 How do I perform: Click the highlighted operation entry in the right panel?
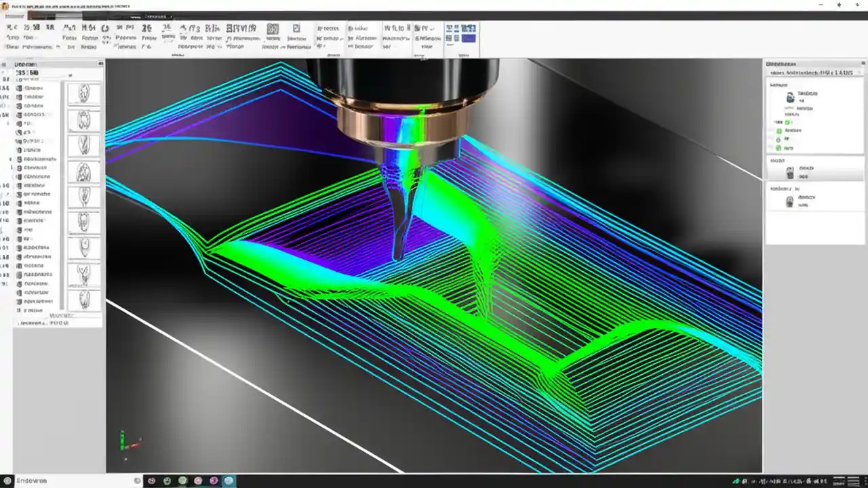click(814, 171)
